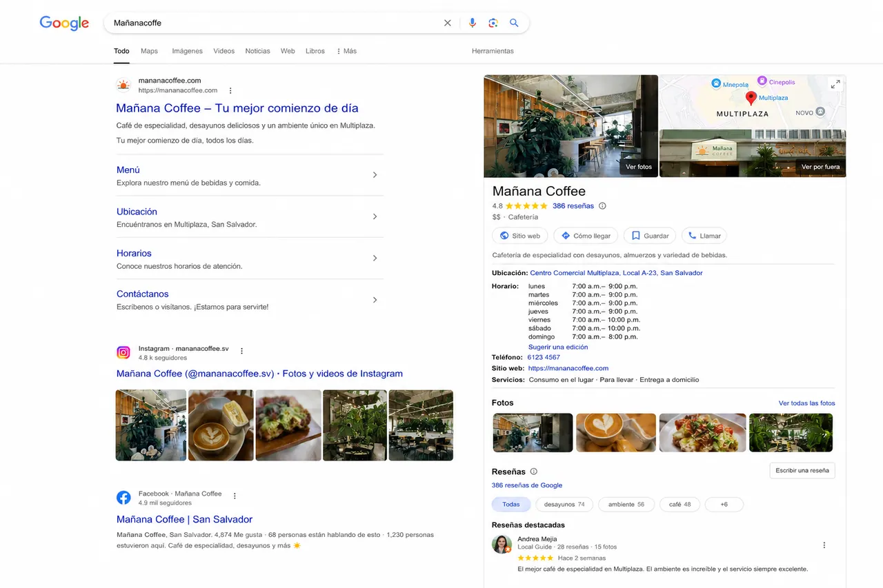Open options menu next to Facebook result
This screenshot has height=588, width=883.
point(235,496)
